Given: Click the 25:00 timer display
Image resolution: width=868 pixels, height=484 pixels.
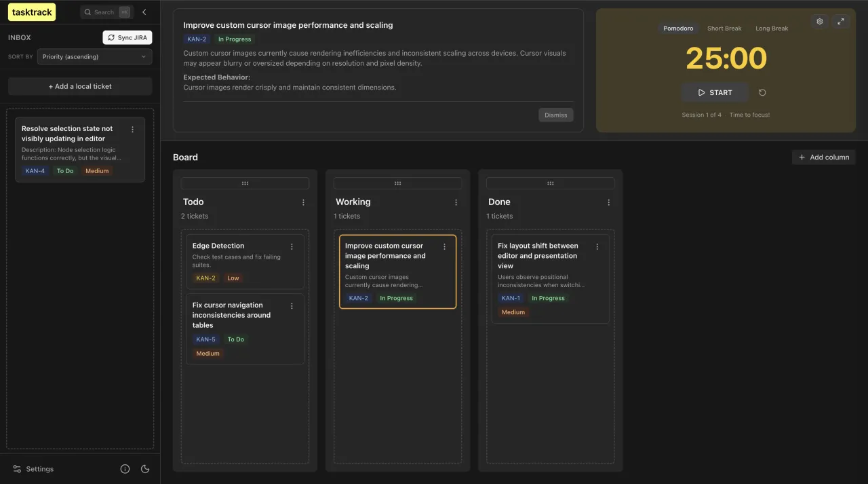Looking at the screenshot, I should point(726,58).
